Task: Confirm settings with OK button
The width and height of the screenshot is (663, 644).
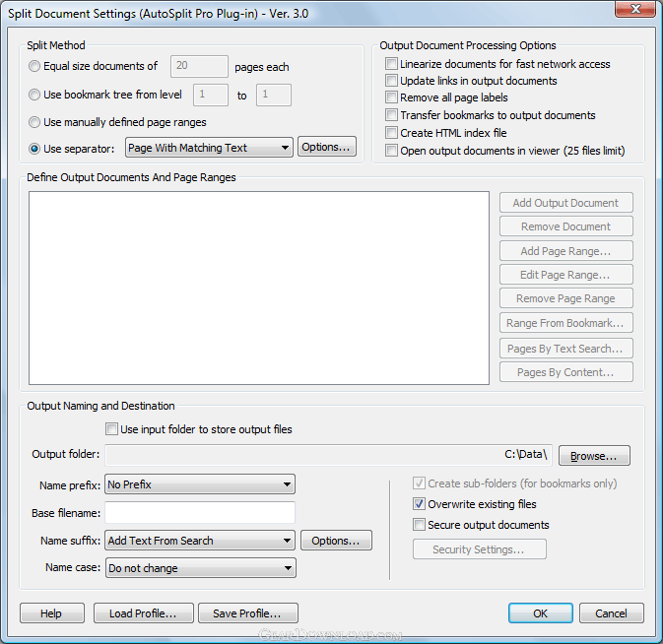Action: coord(541,613)
